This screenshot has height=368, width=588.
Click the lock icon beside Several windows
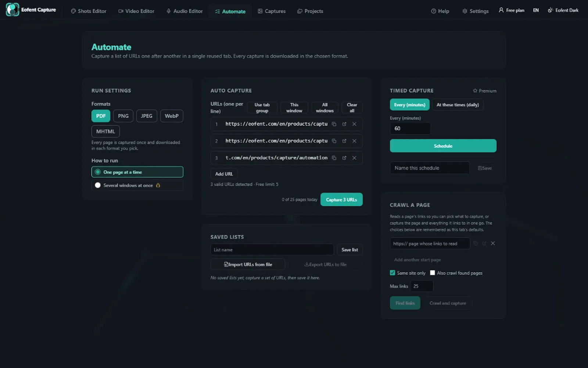point(158,185)
